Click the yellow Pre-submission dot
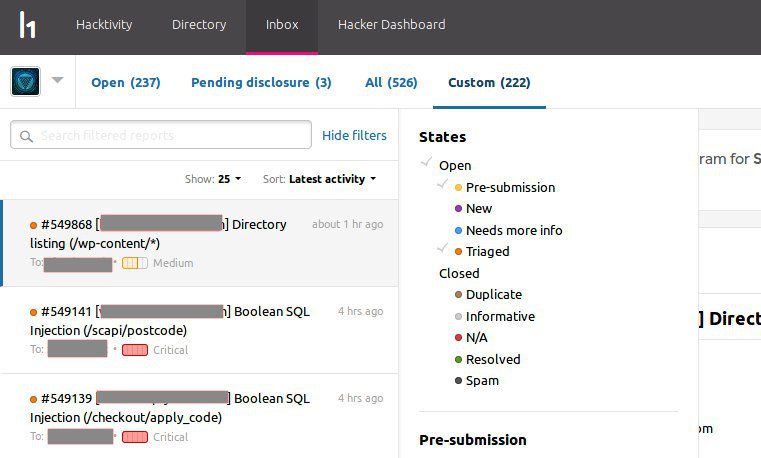Image resolution: width=761 pixels, height=458 pixels. 458,188
